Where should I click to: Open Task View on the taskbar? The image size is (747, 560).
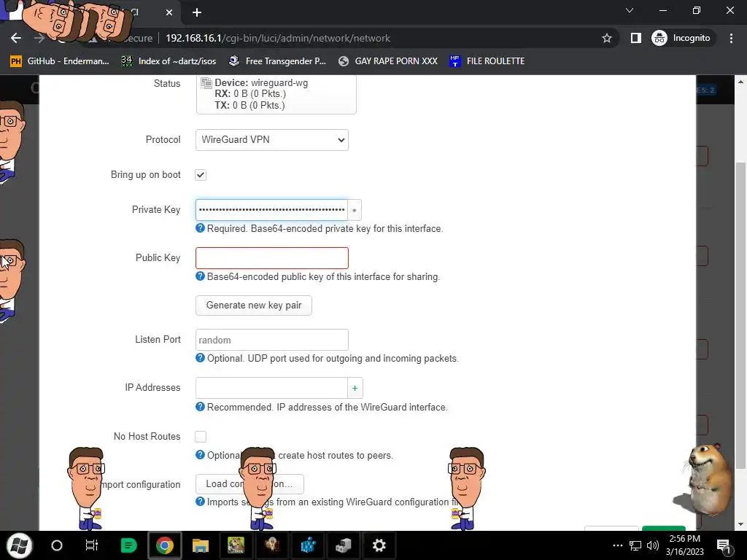click(91, 545)
